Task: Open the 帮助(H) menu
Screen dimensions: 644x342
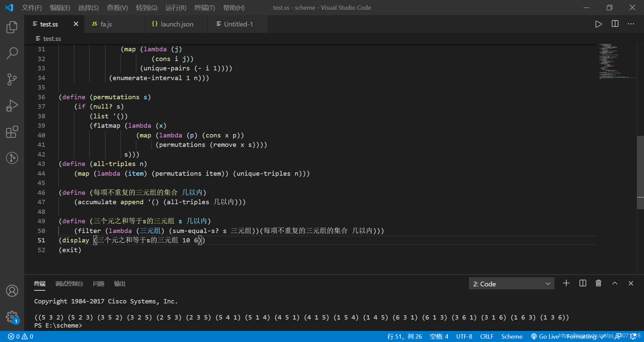Action: (234, 7)
